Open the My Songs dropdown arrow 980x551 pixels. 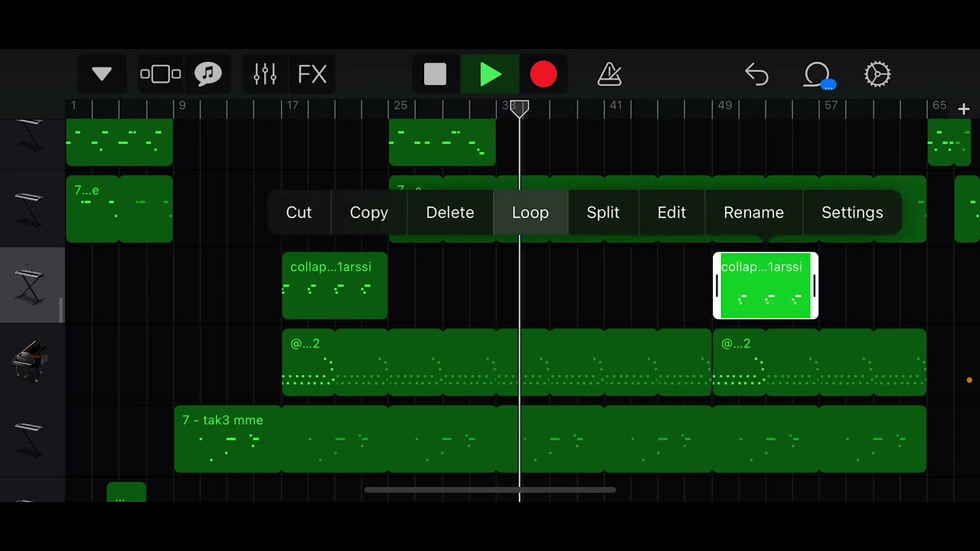click(102, 74)
